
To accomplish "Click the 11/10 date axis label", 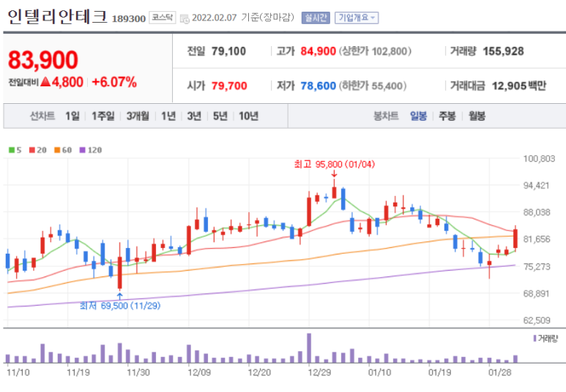I will [x=18, y=372].
